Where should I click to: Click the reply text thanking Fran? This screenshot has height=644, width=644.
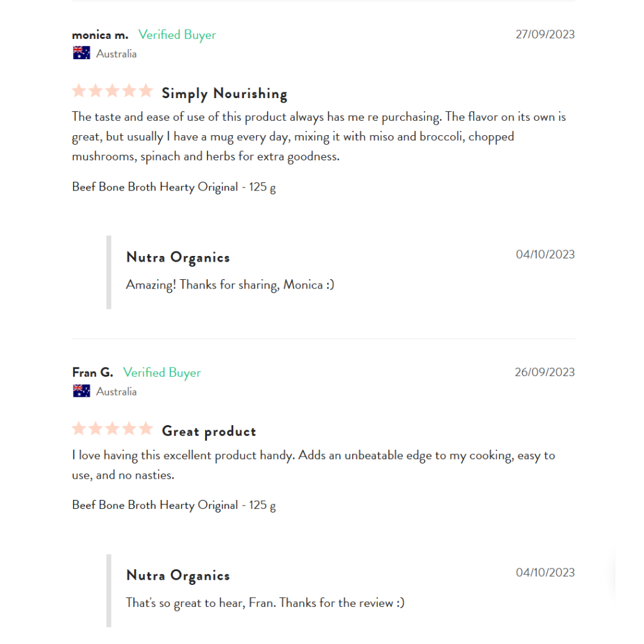(x=265, y=602)
